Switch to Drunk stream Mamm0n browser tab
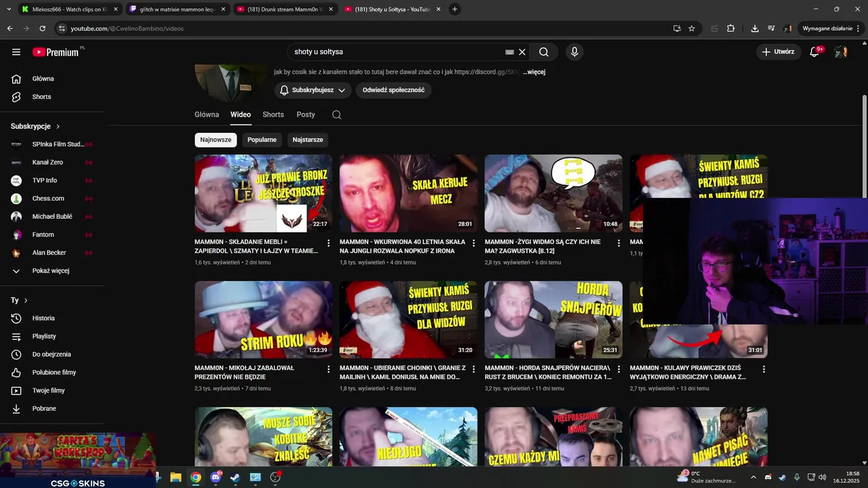Screen dimensions: 868x488 [x=285, y=9]
